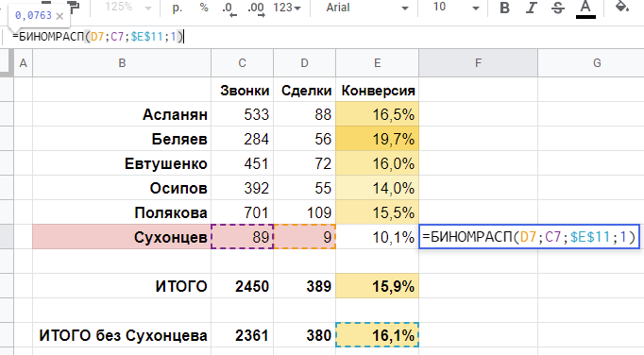The width and height of the screenshot is (644, 355).
Task: Select the Евтушенко name cell
Action: click(122, 163)
